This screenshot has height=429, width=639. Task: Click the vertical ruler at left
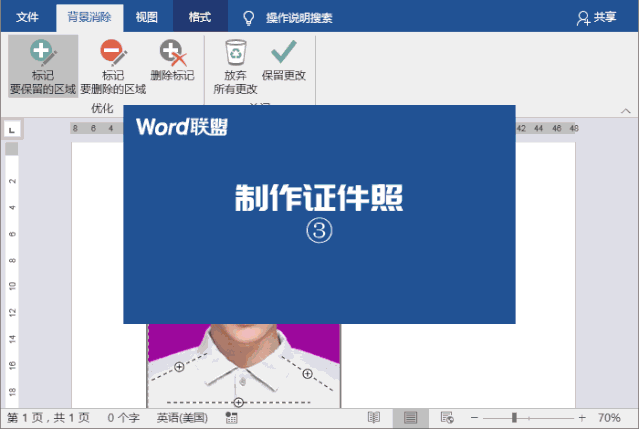point(12,275)
